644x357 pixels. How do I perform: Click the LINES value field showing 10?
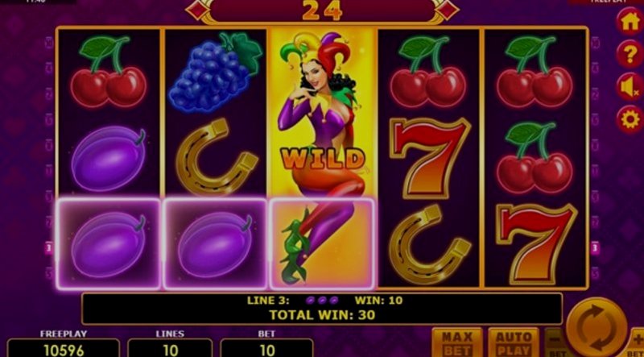(170, 349)
